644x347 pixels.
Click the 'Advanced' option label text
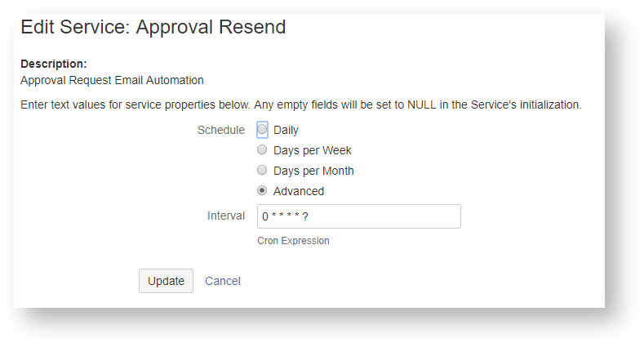[298, 191]
